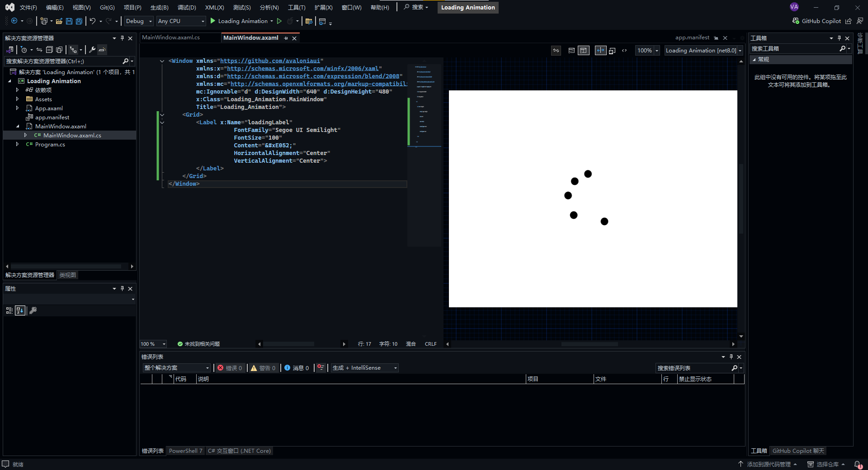This screenshot has width=868, height=470.
Task: Click the Undo icon in toolbar
Action: coord(93,21)
